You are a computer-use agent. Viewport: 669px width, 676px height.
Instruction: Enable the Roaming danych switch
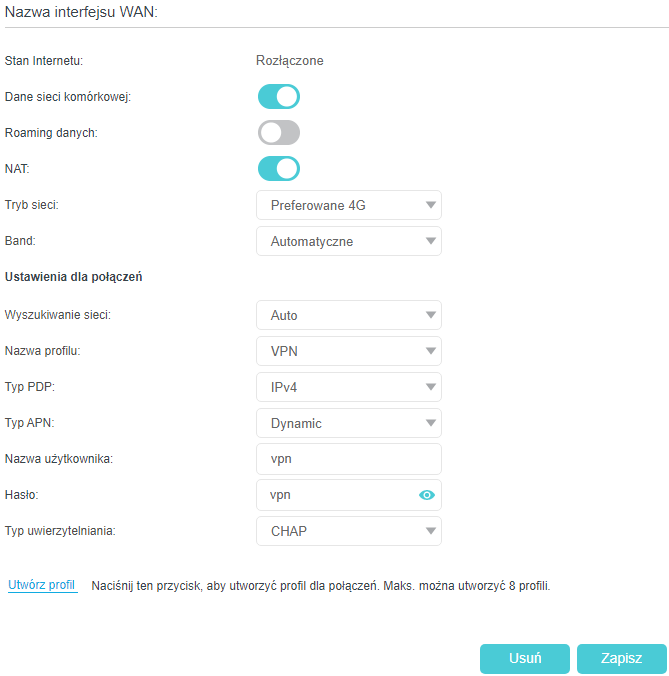(x=279, y=133)
